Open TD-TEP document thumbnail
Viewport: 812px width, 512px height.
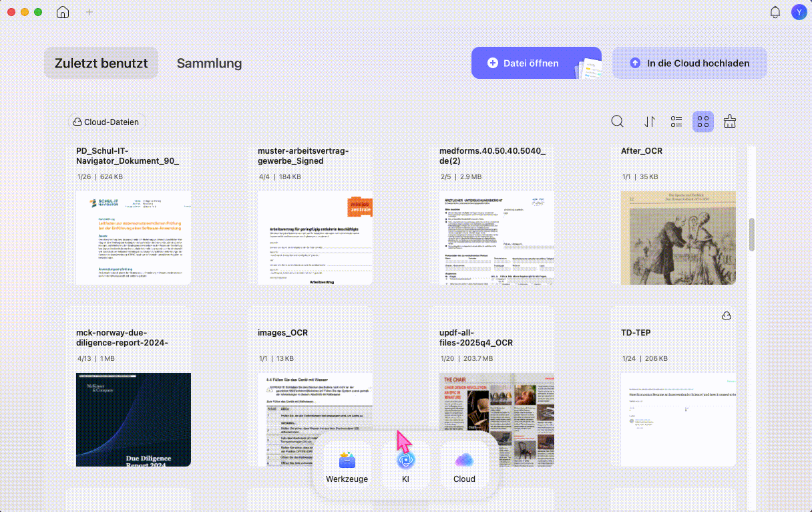tap(678, 420)
